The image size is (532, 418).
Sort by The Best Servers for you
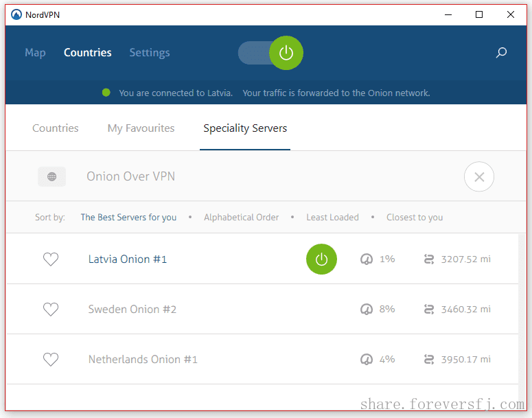coord(128,218)
